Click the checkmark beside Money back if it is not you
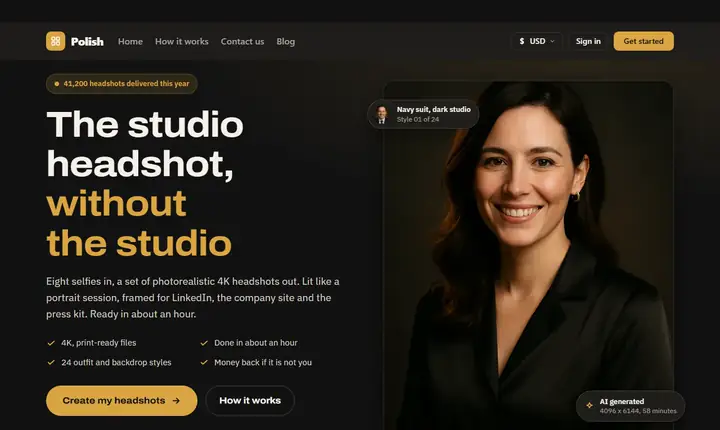 point(204,362)
